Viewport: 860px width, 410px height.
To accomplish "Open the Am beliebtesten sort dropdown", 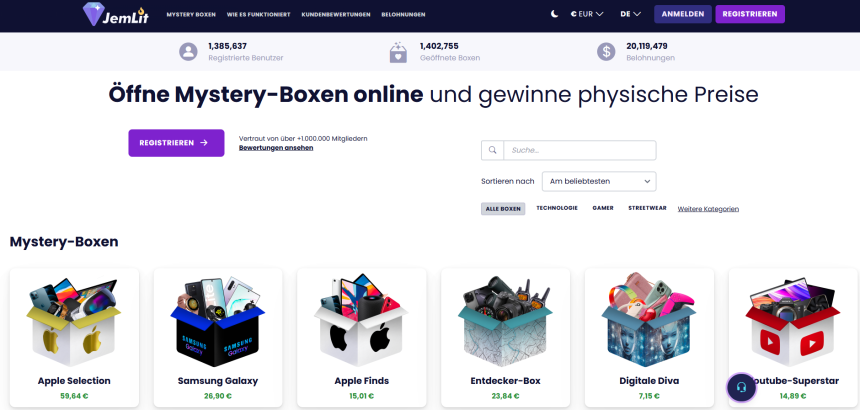I will click(599, 181).
